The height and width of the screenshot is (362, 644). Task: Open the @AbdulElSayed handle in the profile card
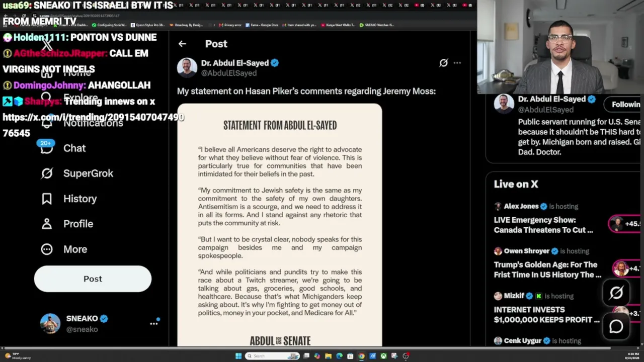(x=546, y=110)
